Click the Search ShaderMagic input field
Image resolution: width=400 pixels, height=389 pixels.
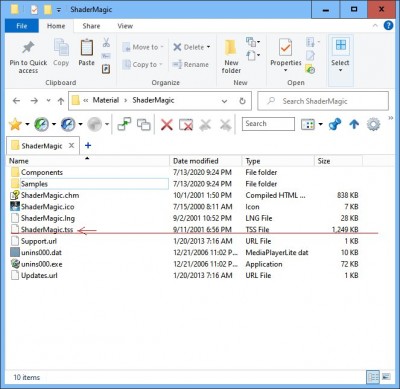click(x=323, y=101)
